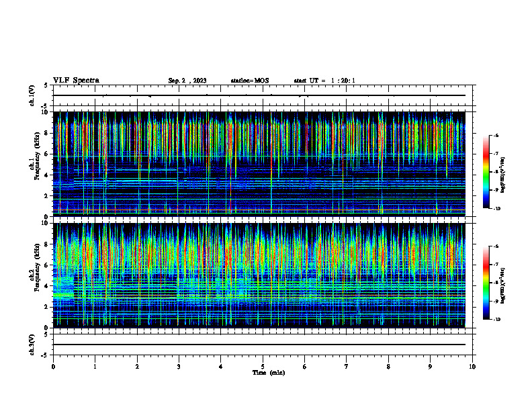
Task: Click the ch.3 voltage waveform trace
Action: 259,345
